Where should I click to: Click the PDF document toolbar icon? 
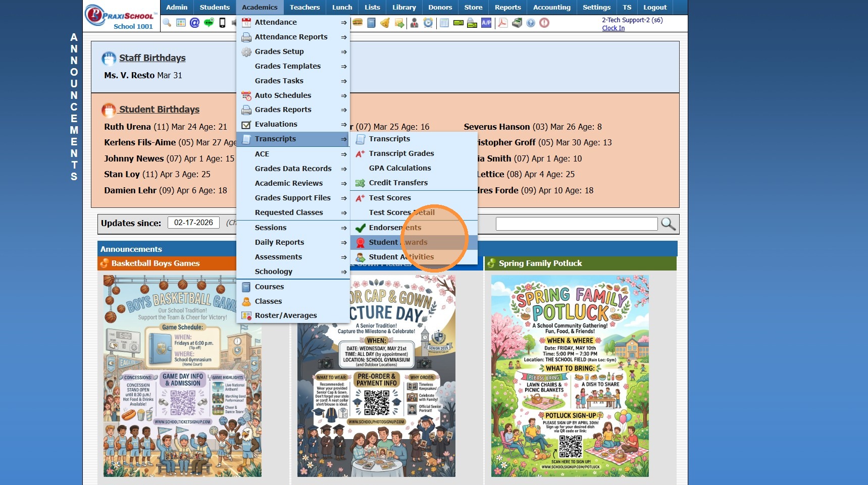[503, 23]
